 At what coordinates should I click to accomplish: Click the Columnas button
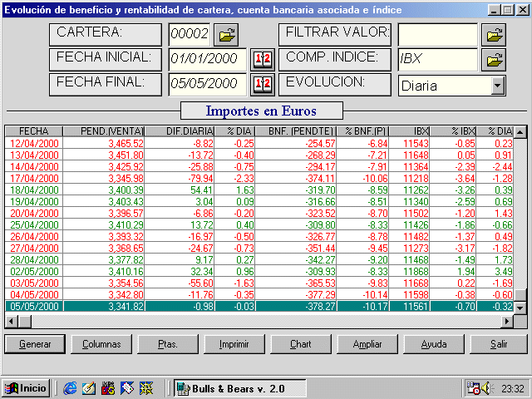tap(101, 344)
